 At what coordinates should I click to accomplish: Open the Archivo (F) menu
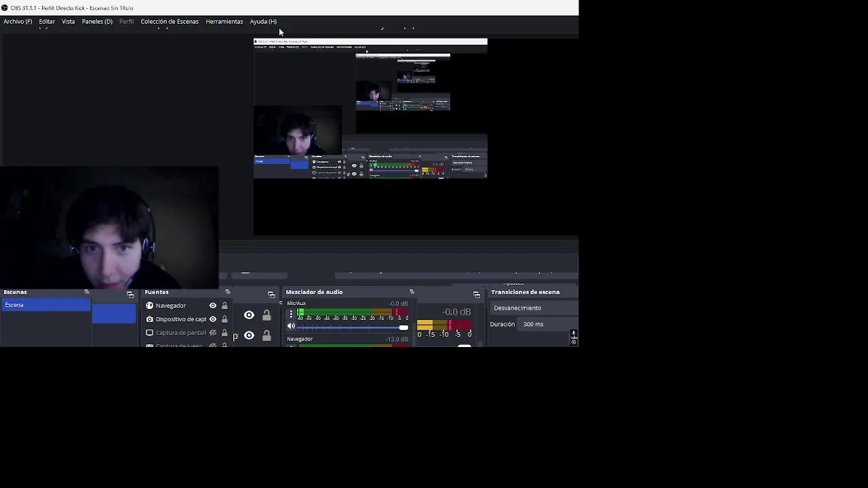(18, 22)
